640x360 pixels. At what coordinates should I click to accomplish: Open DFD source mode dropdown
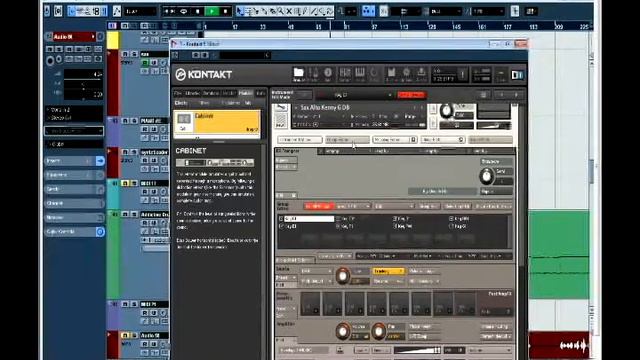[x=316, y=271]
